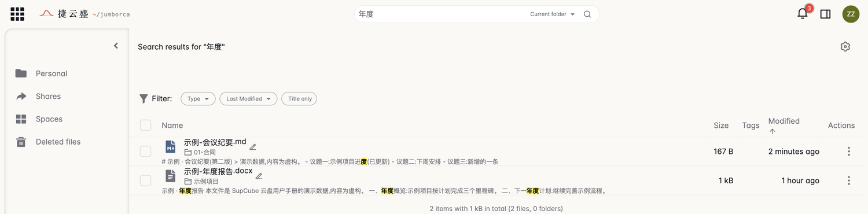Go to parent folder 示例项目
This screenshot has height=214, width=868.
click(x=201, y=182)
